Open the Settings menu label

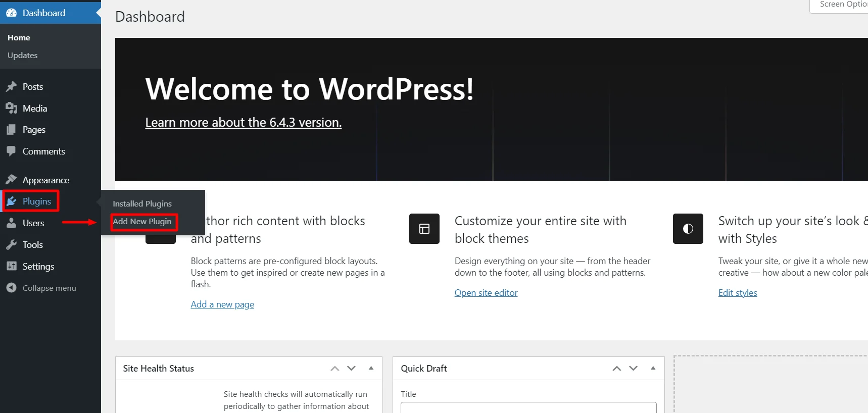click(38, 267)
